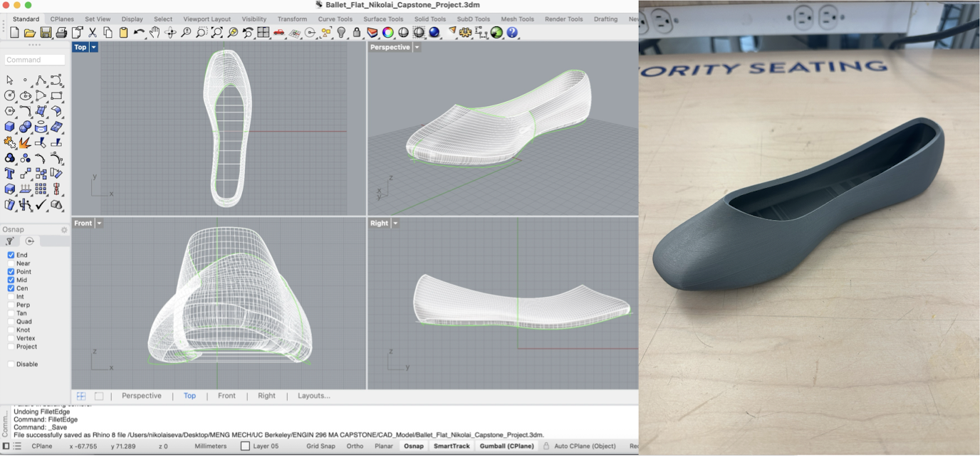Enable the Tan osnap checkbox

[11, 313]
